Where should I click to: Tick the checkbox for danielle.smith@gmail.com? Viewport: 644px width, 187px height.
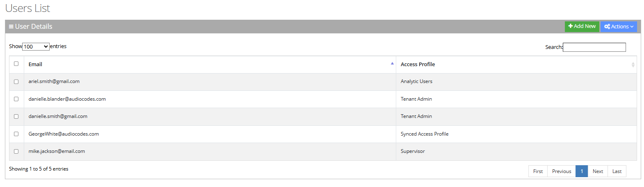[16, 117]
